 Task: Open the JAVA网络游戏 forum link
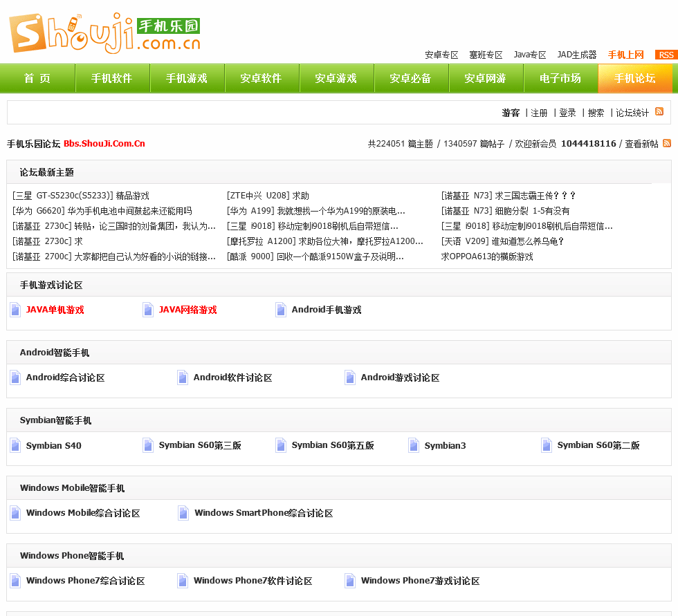(187, 310)
